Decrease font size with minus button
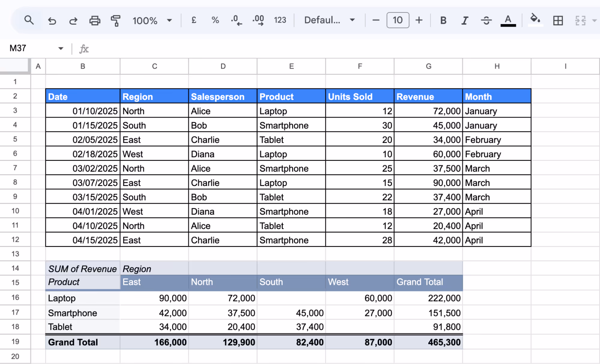 click(x=375, y=20)
